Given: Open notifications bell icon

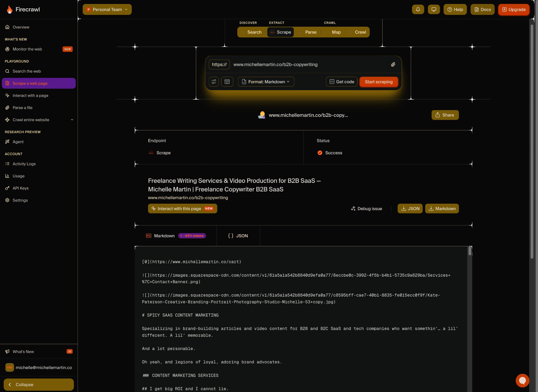Looking at the screenshot, I should click(418, 10).
